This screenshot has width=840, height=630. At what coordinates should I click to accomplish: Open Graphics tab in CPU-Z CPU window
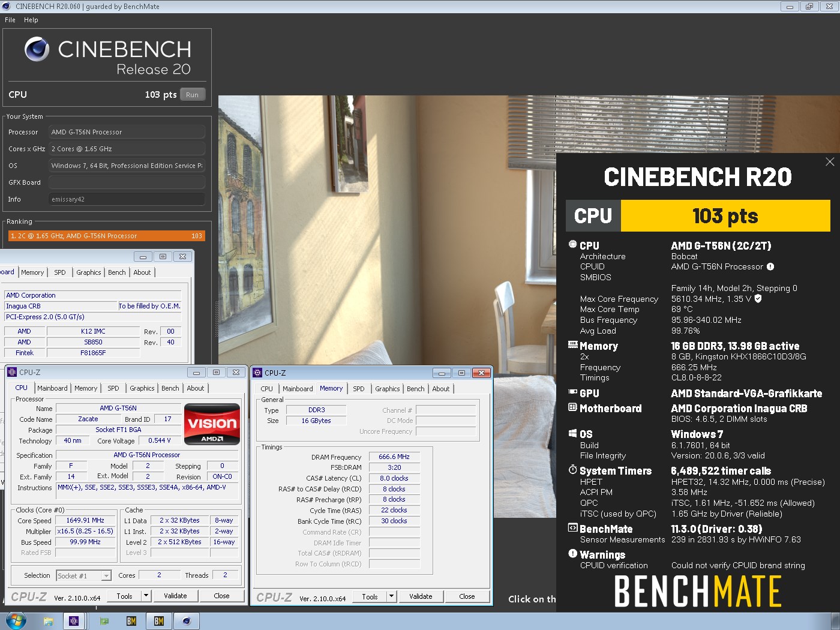[x=142, y=388]
